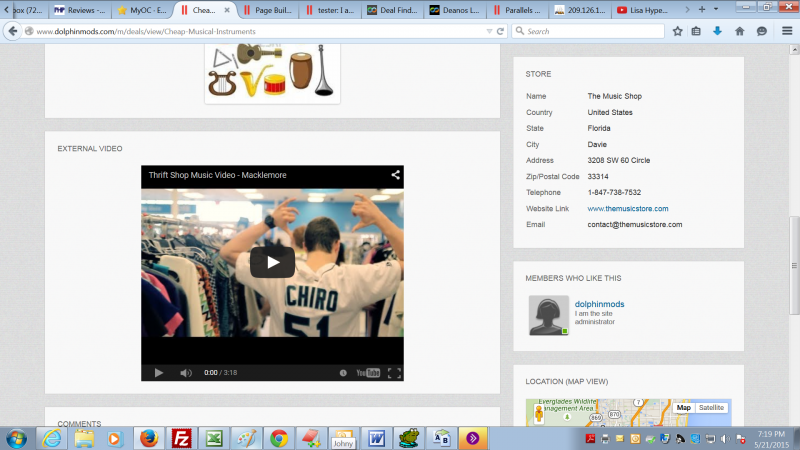Viewport: 800px width, 450px height.
Task: Click the browser Search field
Action: (589, 31)
